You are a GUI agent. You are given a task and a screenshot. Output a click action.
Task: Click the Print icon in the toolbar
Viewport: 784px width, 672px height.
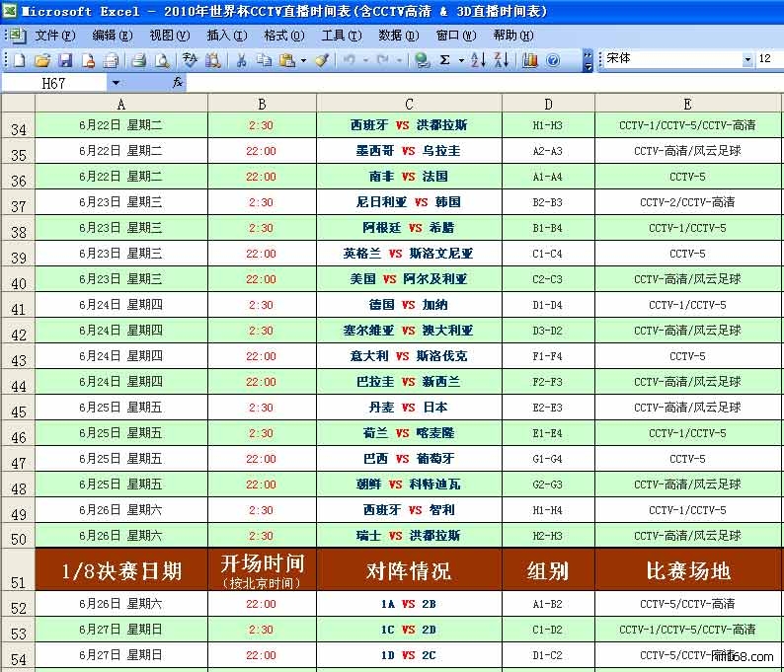tap(139, 60)
